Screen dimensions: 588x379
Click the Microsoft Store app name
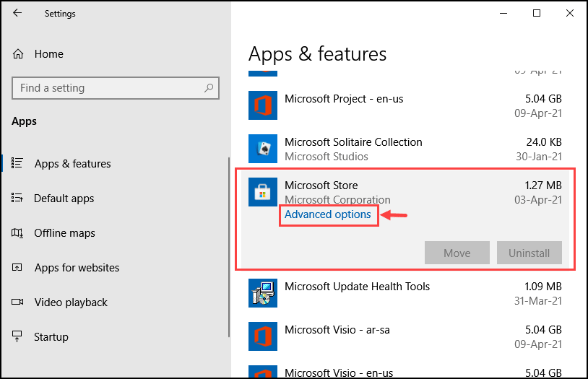(x=321, y=186)
